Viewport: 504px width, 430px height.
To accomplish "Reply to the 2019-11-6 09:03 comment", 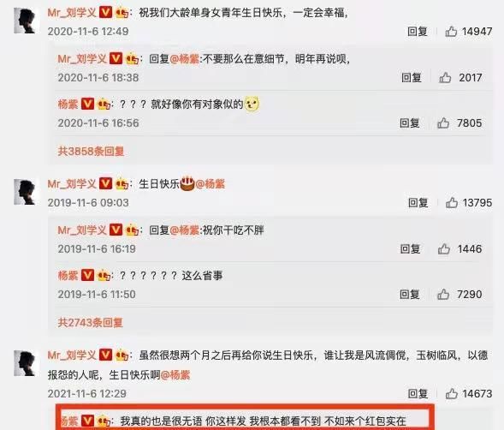I will pyautogui.click(x=418, y=202).
